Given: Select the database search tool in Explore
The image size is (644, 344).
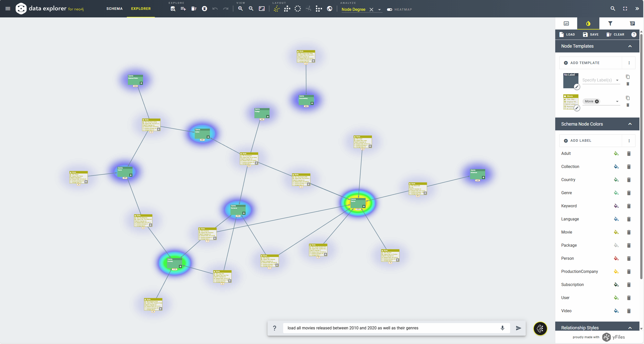Looking at the screenshot, I should coord(172,8).
